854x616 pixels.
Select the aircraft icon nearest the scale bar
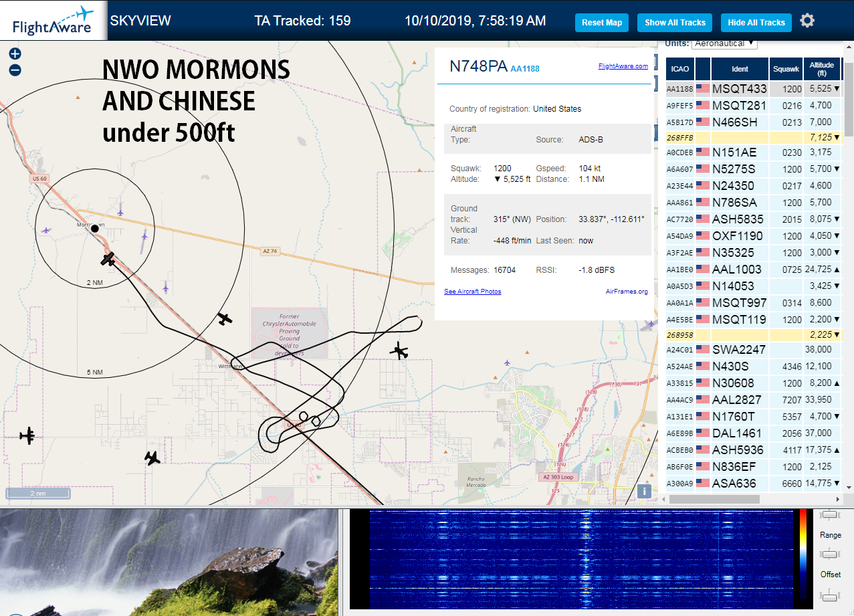pos(152,458)
